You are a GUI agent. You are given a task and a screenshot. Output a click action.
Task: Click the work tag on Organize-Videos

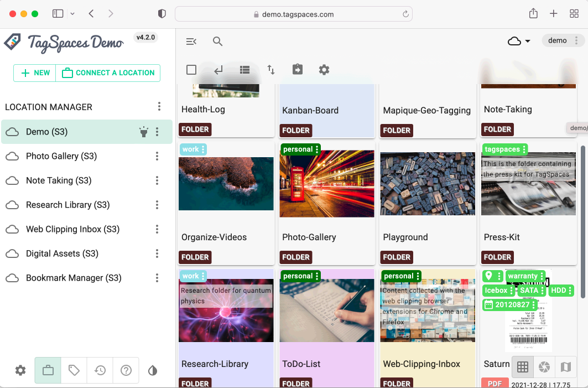click(193, 149)
